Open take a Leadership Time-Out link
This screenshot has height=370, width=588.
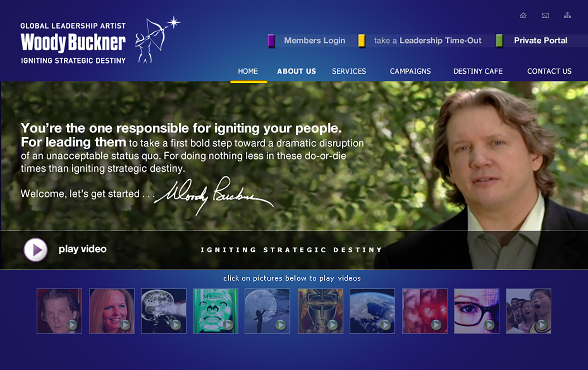tap(428, 41)
